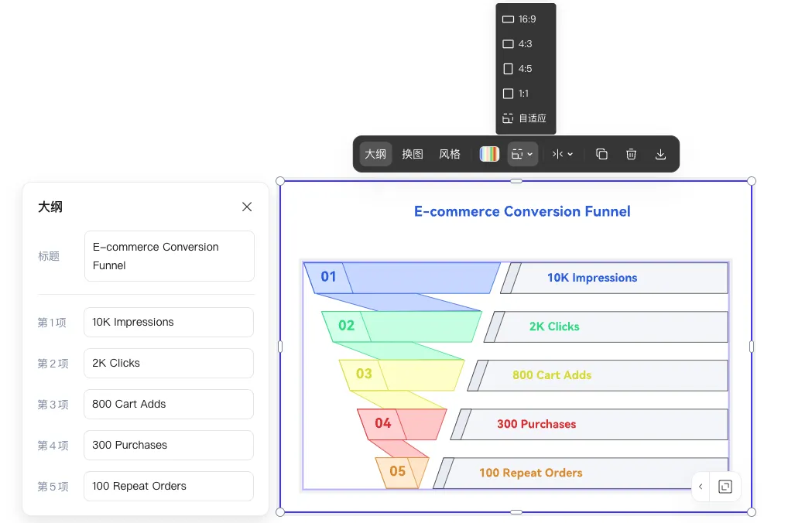The image size is (812, 523).
Task: Click the '100 Repeat Orders' funnel label
Action: (x=530, y=473)
